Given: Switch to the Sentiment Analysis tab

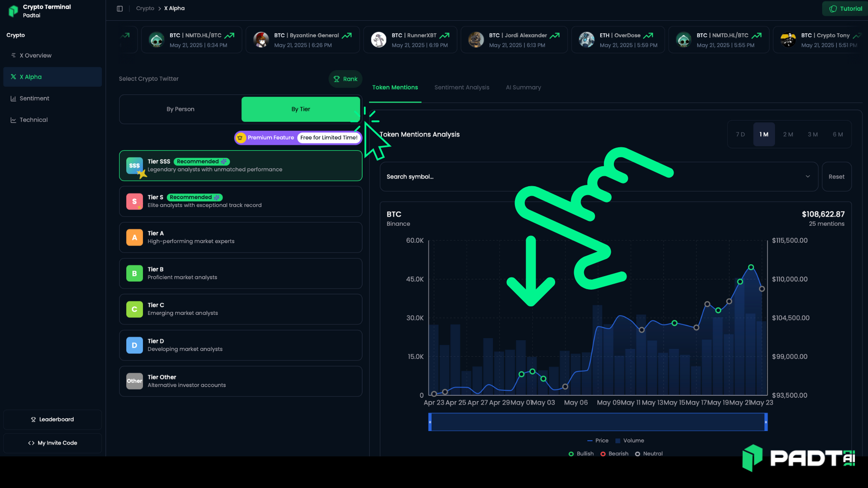Looking at the screenshot, I should point(462,88).
